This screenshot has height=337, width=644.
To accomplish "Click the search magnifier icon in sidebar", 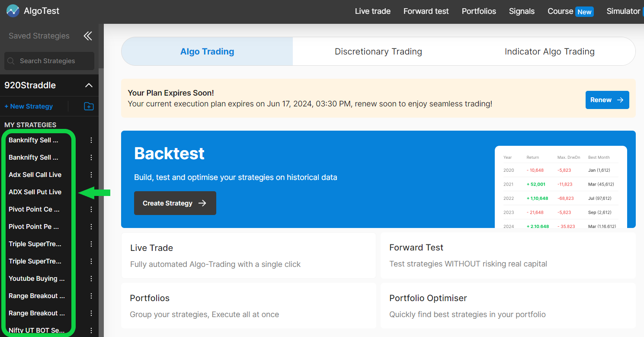I will coord(12,61).
